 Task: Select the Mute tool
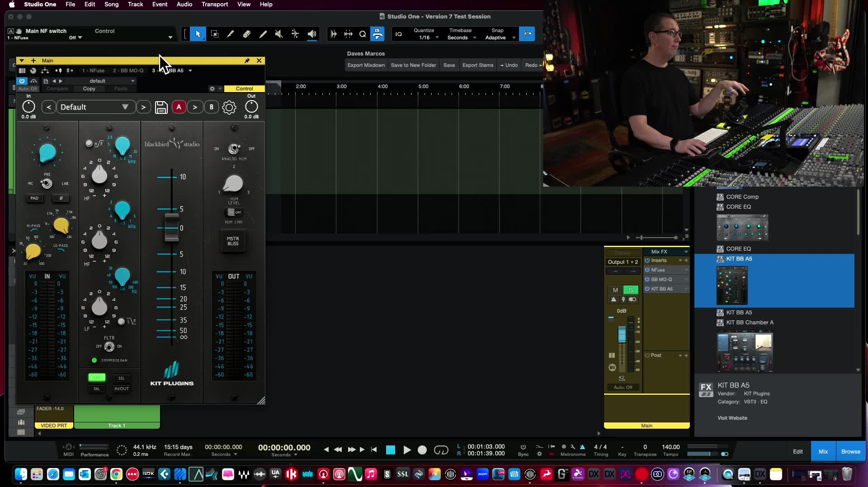click(x=279, y=34)
